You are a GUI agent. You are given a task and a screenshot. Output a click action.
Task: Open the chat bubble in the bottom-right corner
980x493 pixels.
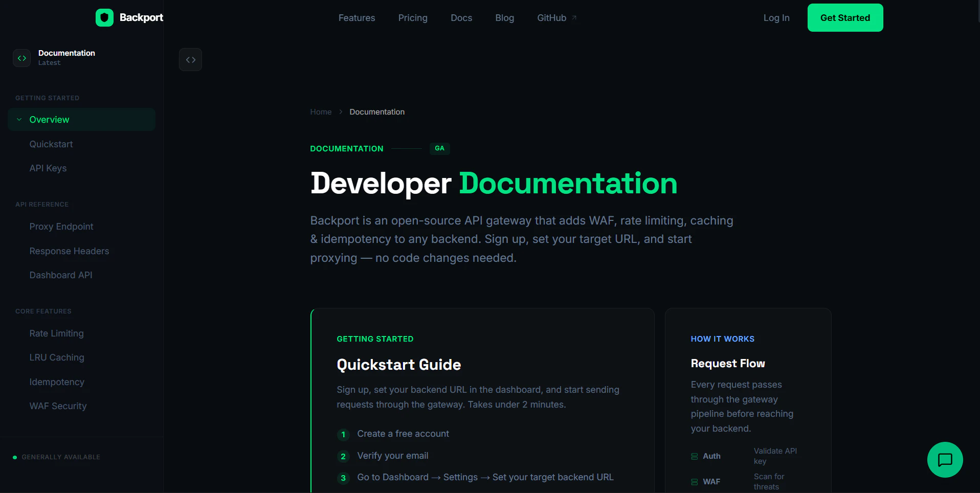945,459
